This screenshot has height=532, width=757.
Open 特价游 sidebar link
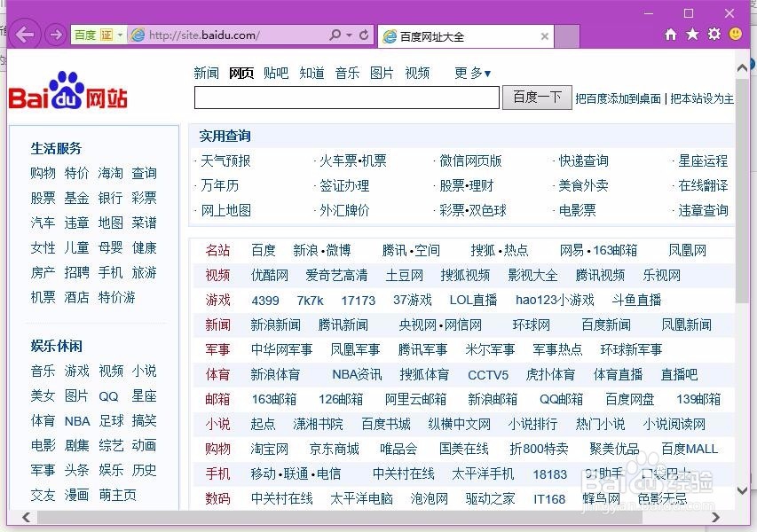click(116, 297)
